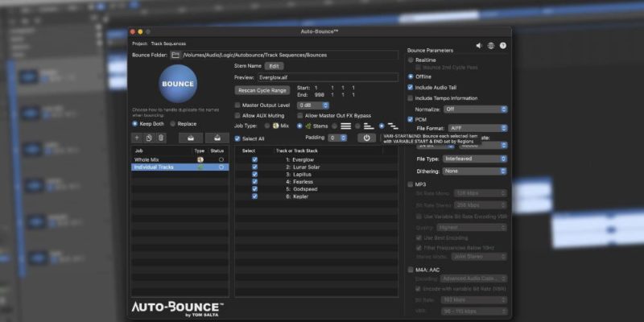Viewport: 644px width, 322px height.
Task: Click the big blue BOUNCE button
Action: [178, 84]
